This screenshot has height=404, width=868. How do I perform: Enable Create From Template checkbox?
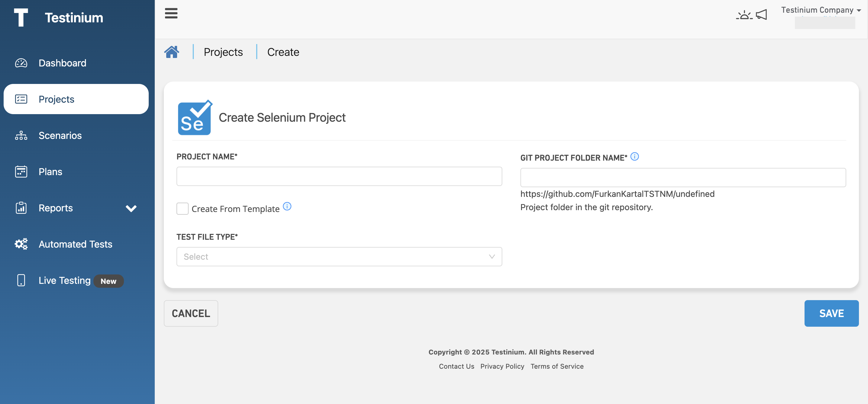(x=182, y=209)
